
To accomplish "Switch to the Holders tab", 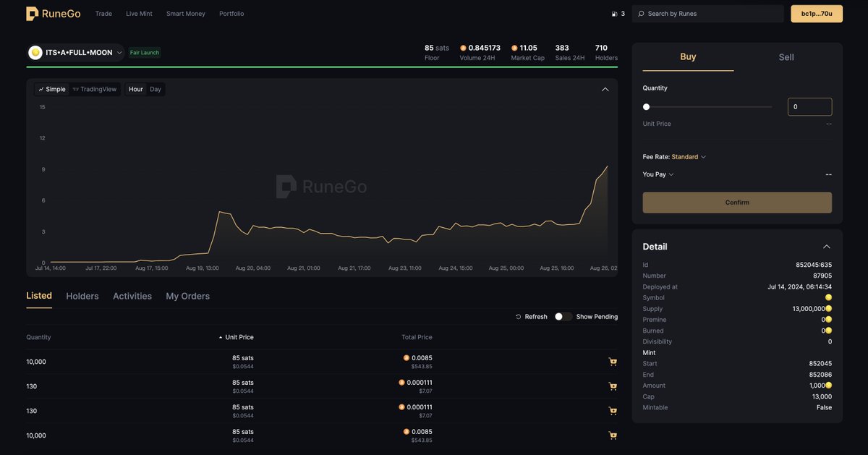I will (x=82, y=295).
